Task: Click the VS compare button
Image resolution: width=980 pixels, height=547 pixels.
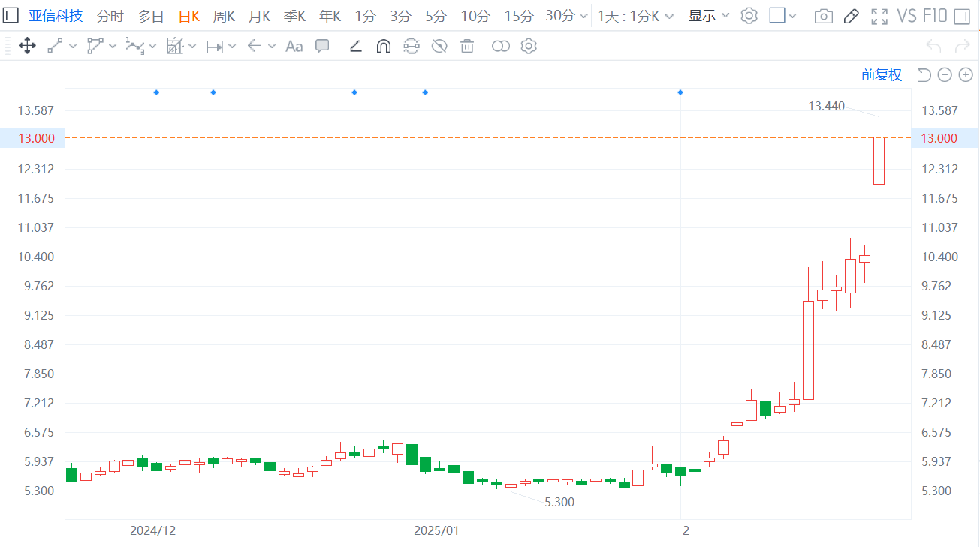Action: pos(907,15)
